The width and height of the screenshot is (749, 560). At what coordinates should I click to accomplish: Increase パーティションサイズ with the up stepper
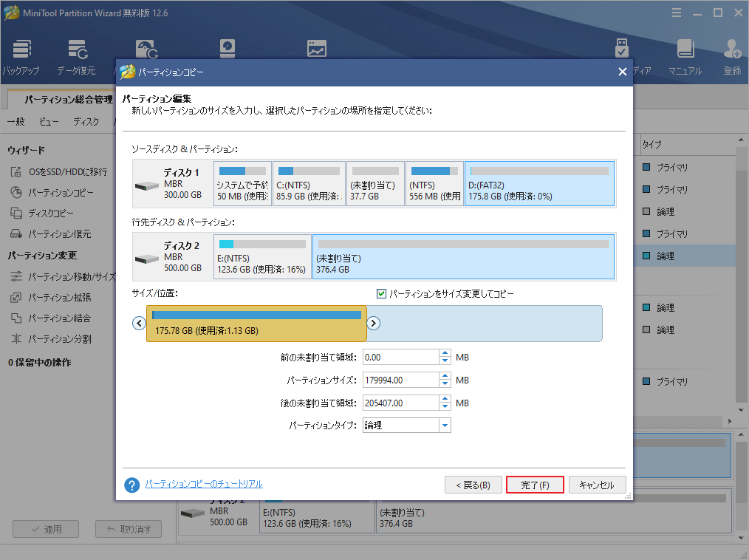point(444,376)
